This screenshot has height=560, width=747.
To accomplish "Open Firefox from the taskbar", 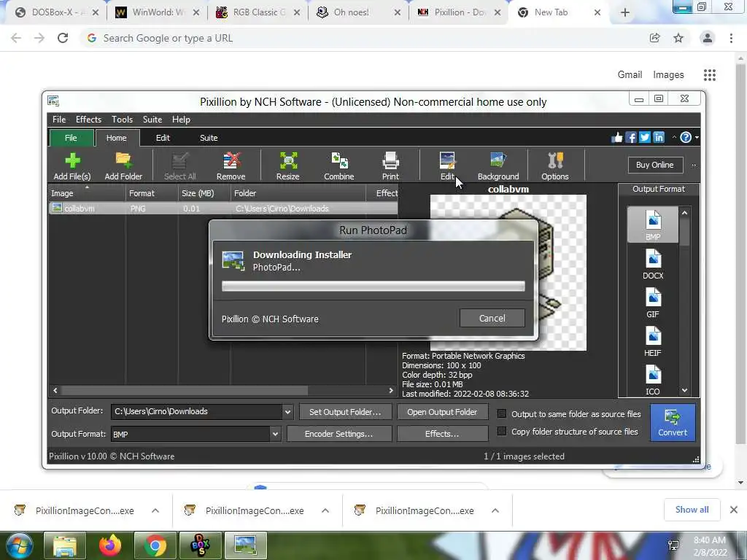I will click(110, 545).
